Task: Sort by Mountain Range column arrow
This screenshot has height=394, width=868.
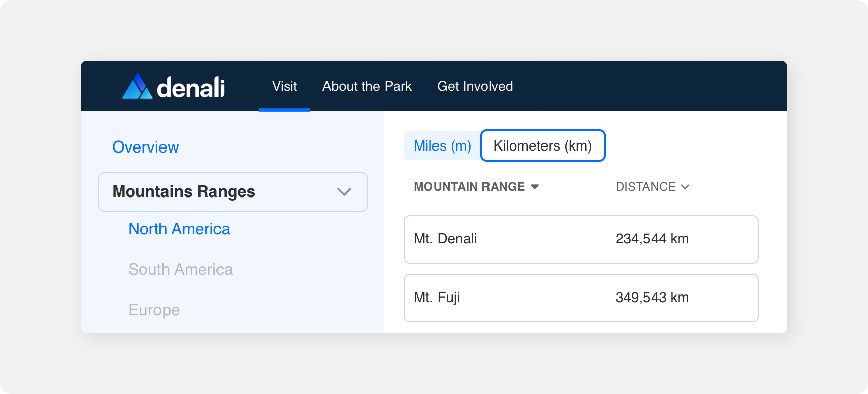Action: click(535, 187)
